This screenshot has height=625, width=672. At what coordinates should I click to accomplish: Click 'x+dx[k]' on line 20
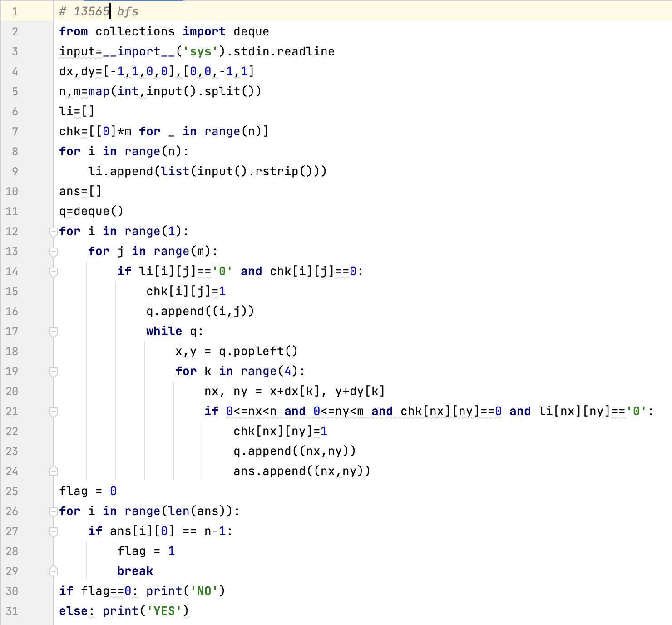pyautogui.click(x=295, y=391)
